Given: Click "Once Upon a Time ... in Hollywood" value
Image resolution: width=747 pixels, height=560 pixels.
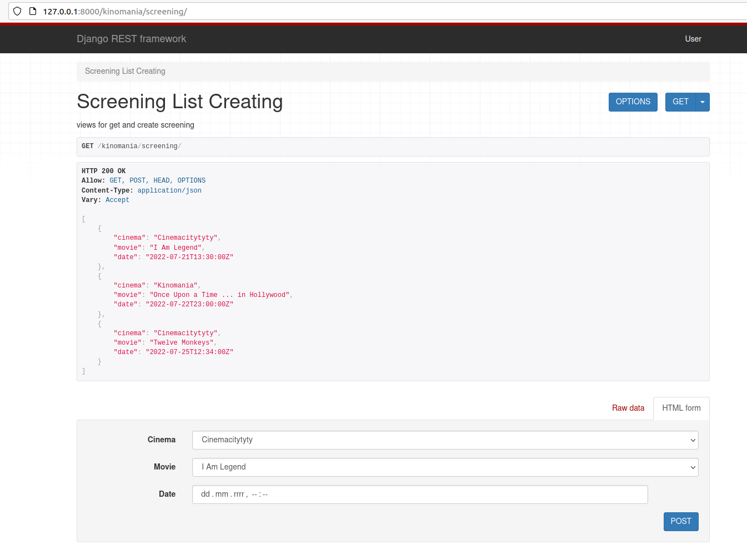Looking at the screenshot, I should click(x=219, y=295).
